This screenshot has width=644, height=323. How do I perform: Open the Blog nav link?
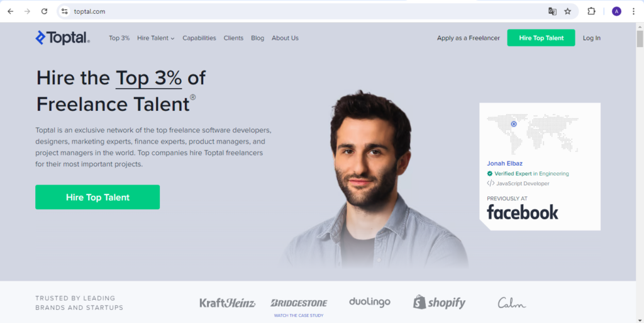click(x=257, y=38)
